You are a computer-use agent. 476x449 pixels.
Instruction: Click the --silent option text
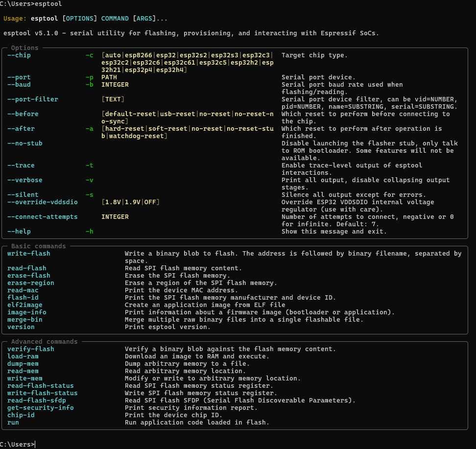(23, 195)
